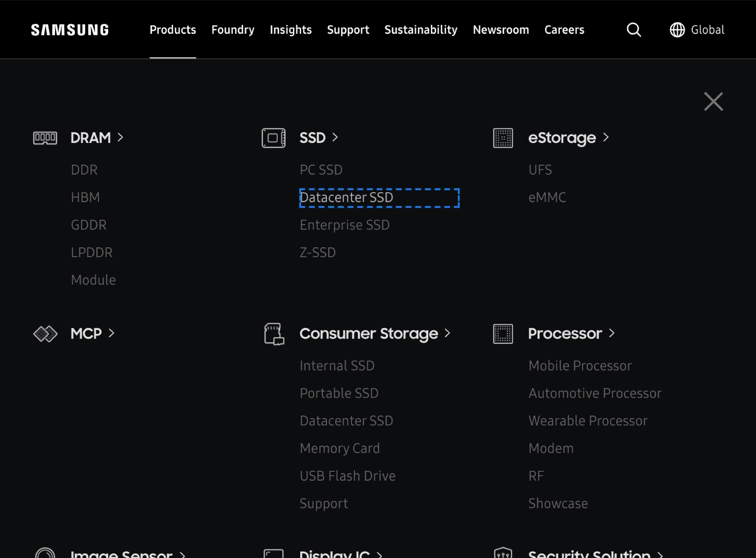Expand eStorage category chevron

coord(606,137)
